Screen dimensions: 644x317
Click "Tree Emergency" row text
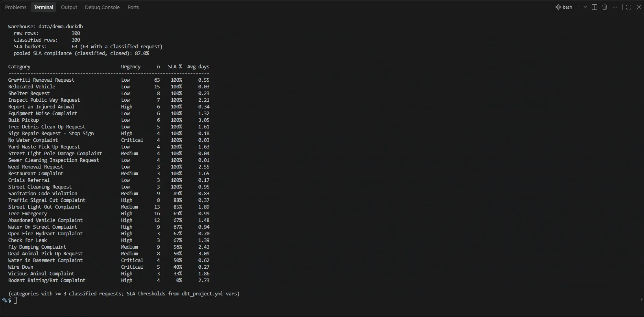coord(28,214)
